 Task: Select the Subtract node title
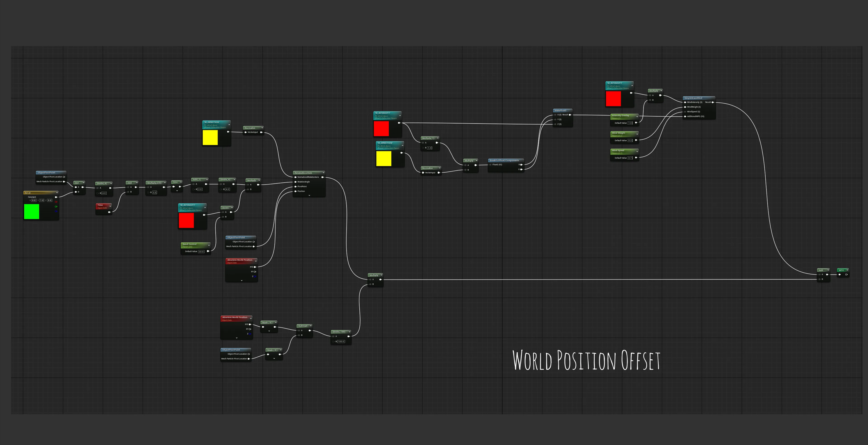(303, 326)
